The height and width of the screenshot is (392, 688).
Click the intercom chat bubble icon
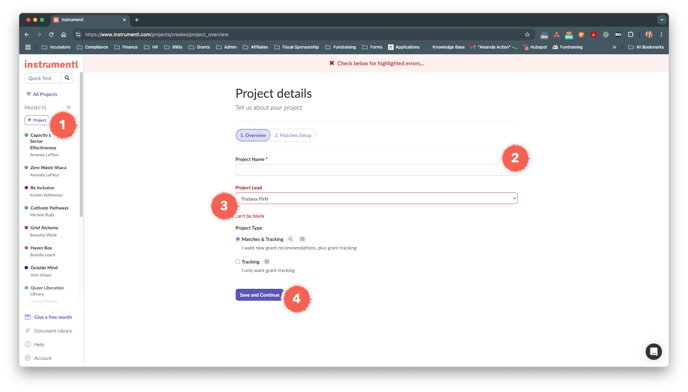click(653, 351)
